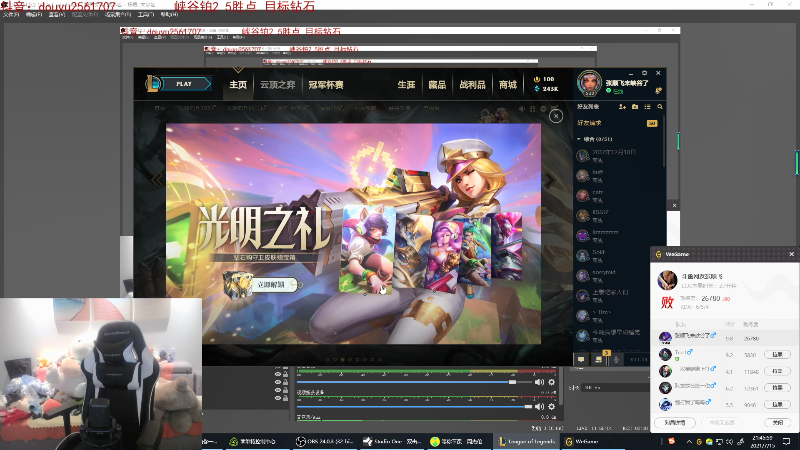The width and height of the screenshot is (800, 450).
Task: Open the 战利品 loot tab
Action: point(472,85)
